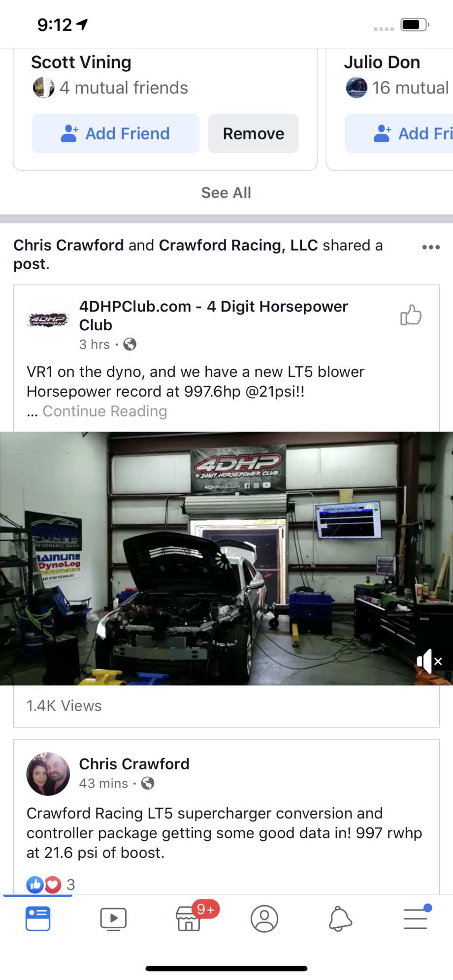Expand post with Continue Reading
Screen dimensions: 453x980
click(105, 411)
